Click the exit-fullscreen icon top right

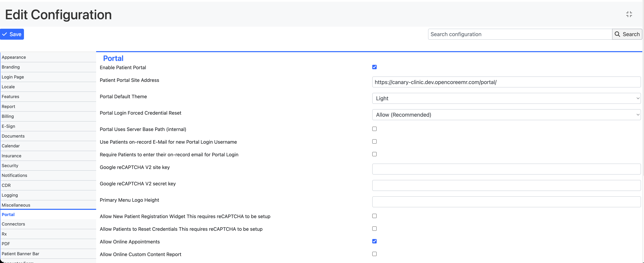[629, 14]
